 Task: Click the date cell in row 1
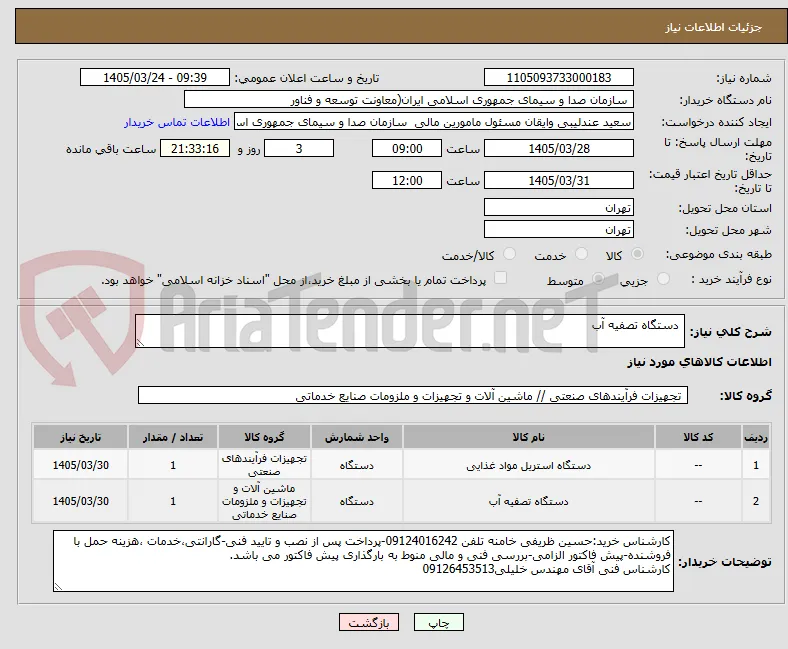click(80, 465)
